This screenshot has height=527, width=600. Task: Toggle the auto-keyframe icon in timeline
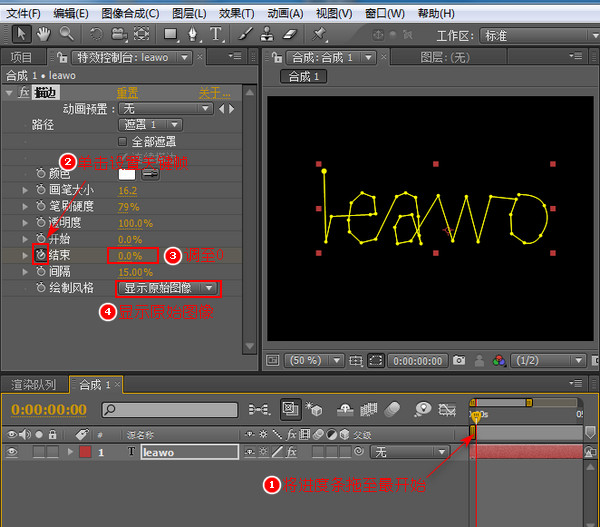(447, 410)
